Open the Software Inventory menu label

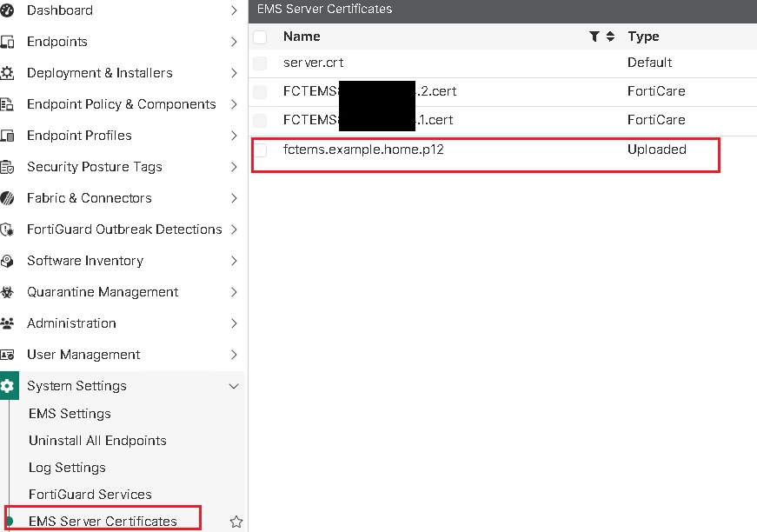click(85, 261)
